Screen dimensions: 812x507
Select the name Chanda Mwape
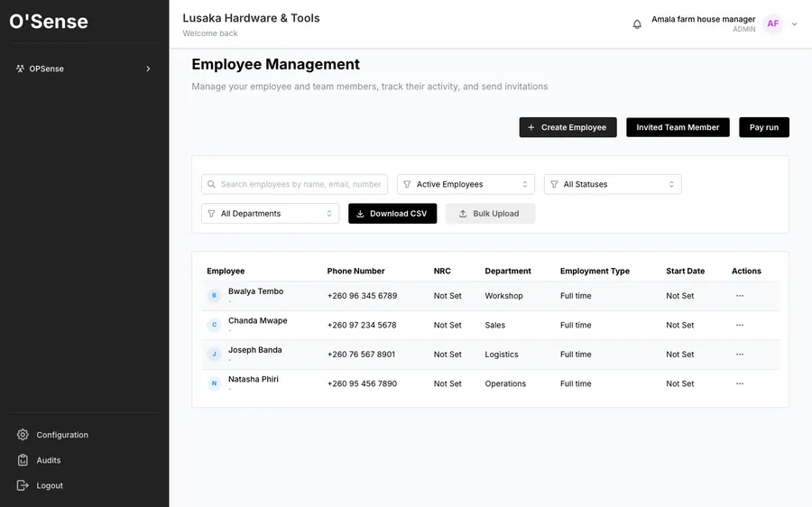pyautogui.click(x=258, y=320)
